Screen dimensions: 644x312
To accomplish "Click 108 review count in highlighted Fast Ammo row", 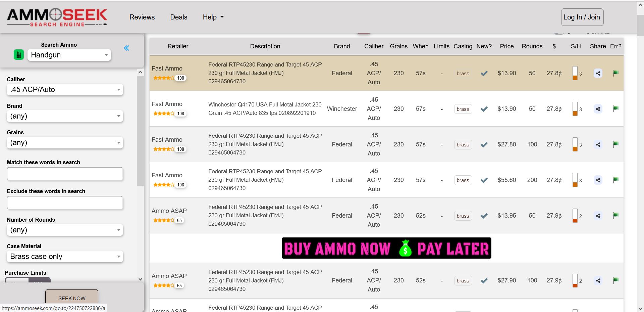I will tap(180, 78).
